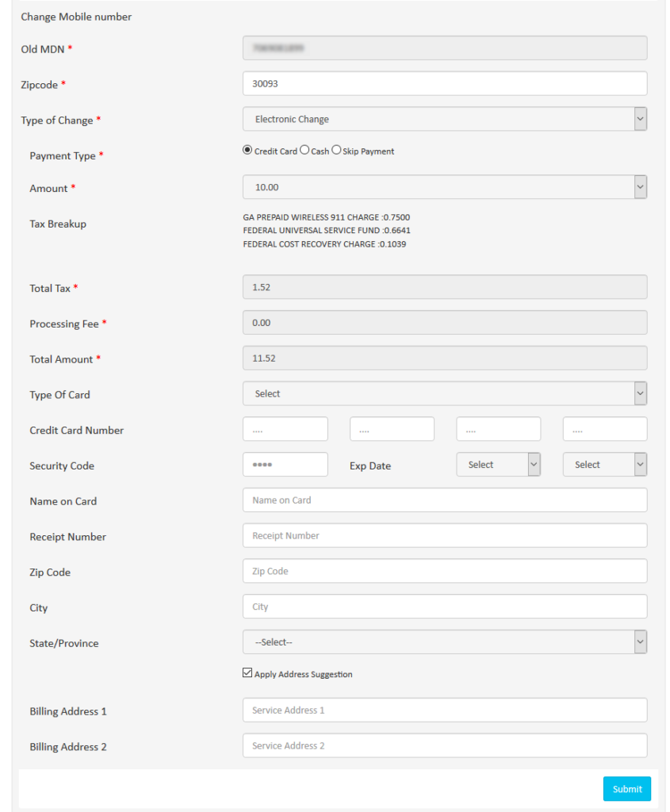Open the Type of Change dropdown
Screen dimensions: 670x812
coord(444,118)
